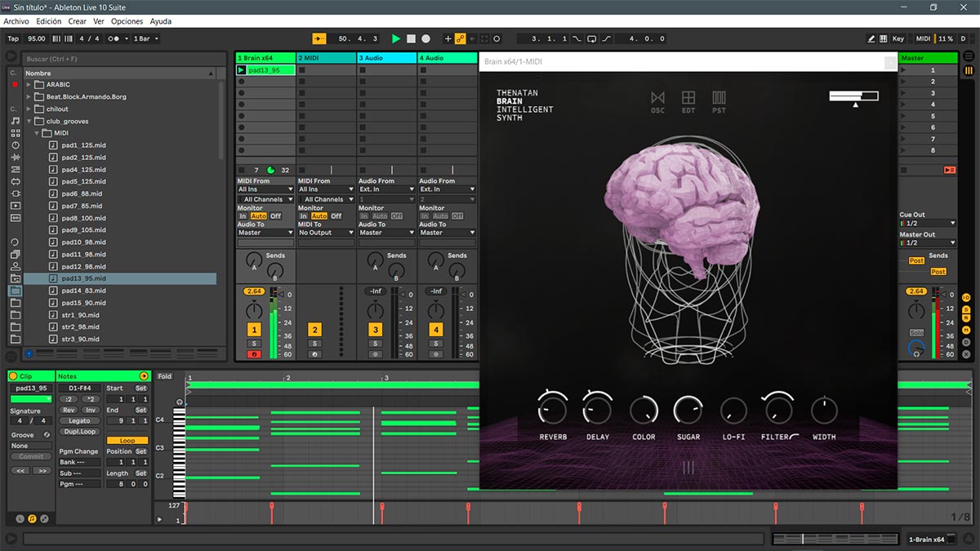Click the 95.00 tempo field

click(x=37, y=38)
